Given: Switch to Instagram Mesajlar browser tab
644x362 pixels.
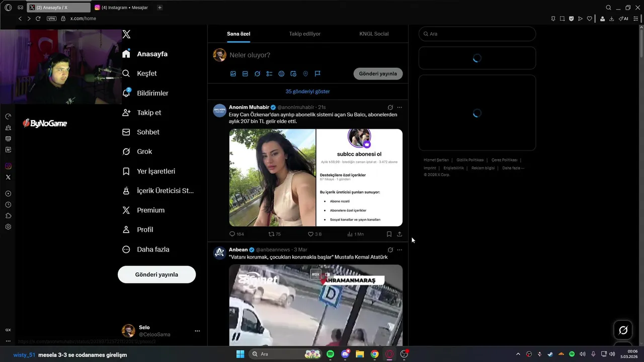Looking at the screenshot, I should click(x=121, y=8).
